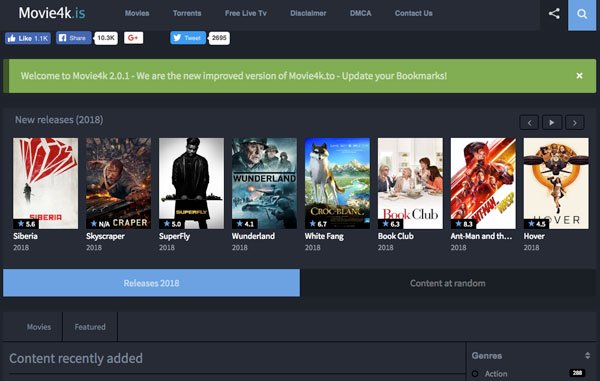Select the Releases 2018 tab
Image resolution: width=600 pixels, height=381 pixels.
click(152, 283)
